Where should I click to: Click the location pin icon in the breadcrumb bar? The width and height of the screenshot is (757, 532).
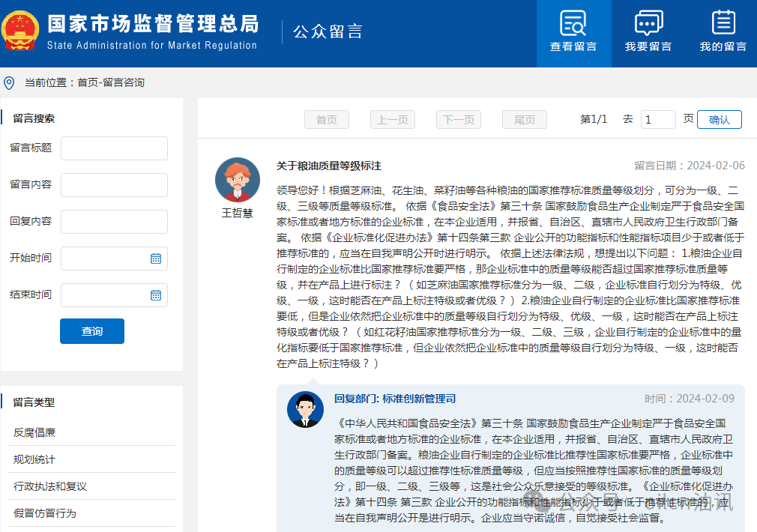tap(8, 82)
